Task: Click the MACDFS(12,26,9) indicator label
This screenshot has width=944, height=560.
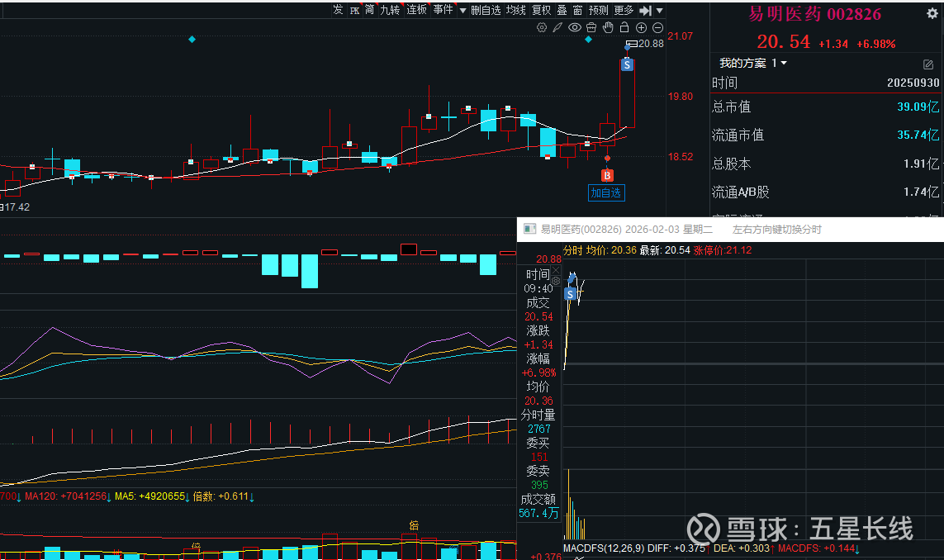Action: click(603, 548)
